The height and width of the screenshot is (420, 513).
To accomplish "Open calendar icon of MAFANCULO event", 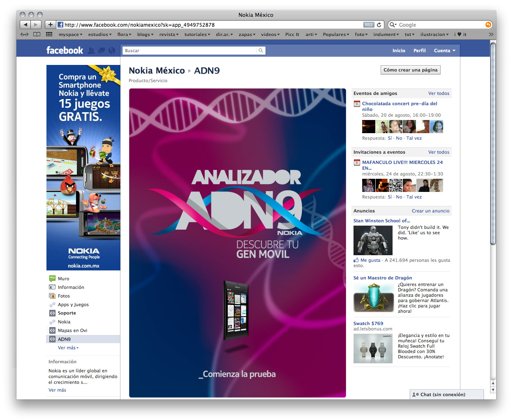I will coord(357,163).
